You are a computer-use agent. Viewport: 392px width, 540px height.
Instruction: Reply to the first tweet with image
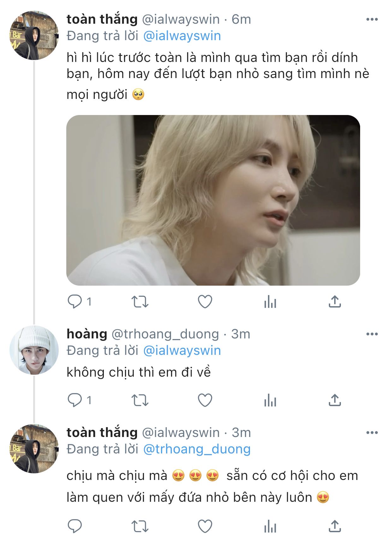coord(75,301)
